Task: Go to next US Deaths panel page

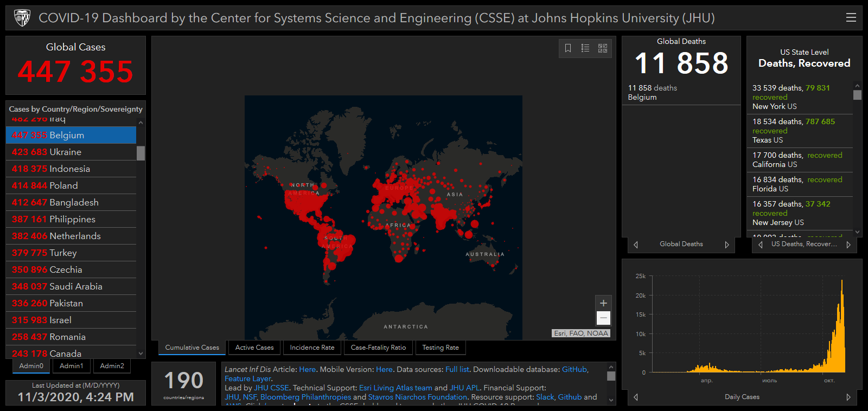Action: 848,245
